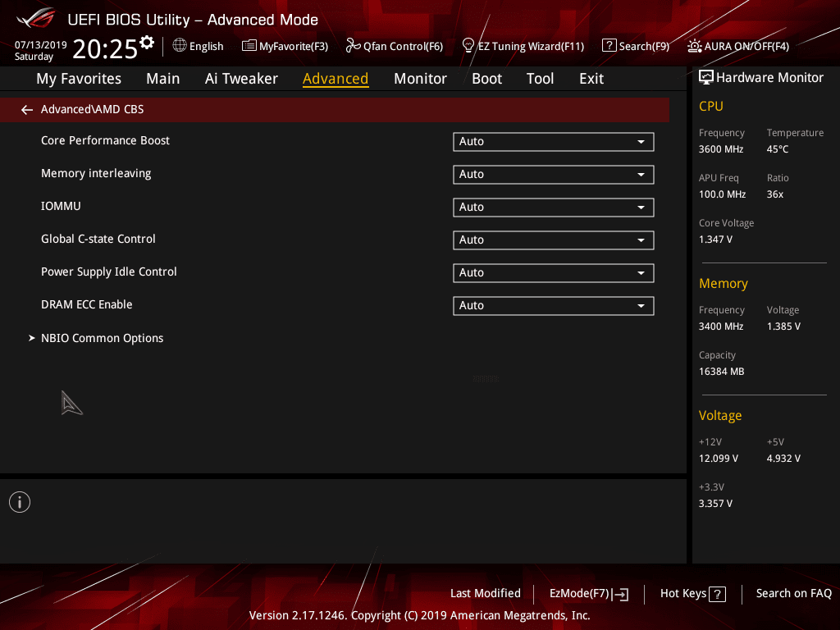
Task: Click the ROG logo icon
Action: click(x=35, y=18)
